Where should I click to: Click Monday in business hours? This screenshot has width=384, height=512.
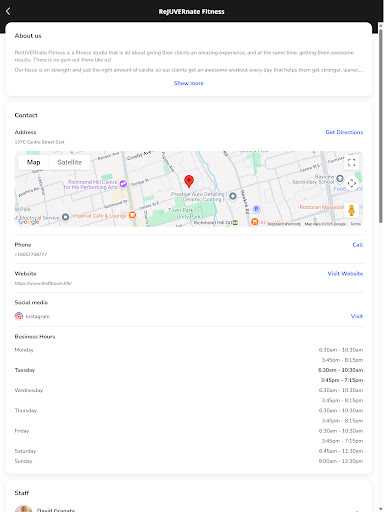click(x=24, y=350)
